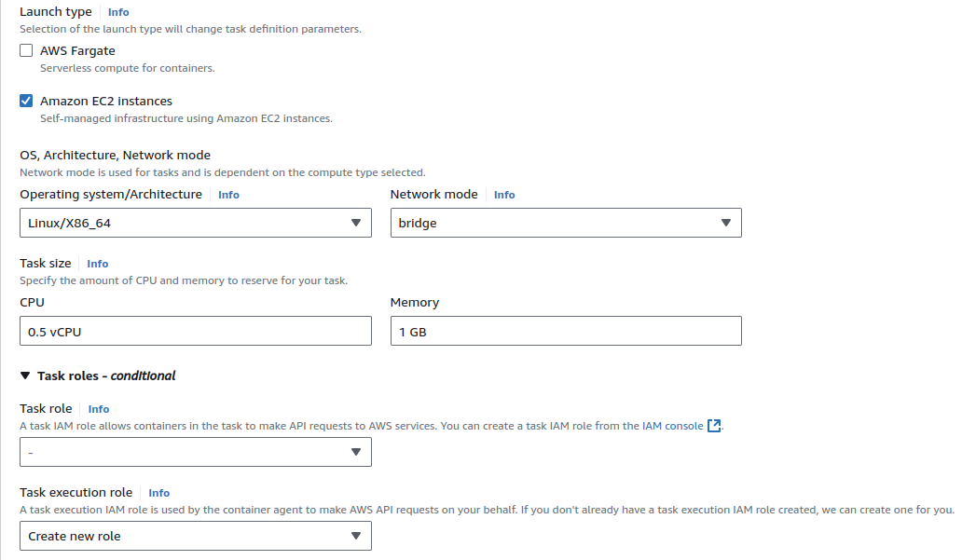Click Info link next to Task role
Image resolution: width=962 pixels, height=560 pixels.
[99, 409]
